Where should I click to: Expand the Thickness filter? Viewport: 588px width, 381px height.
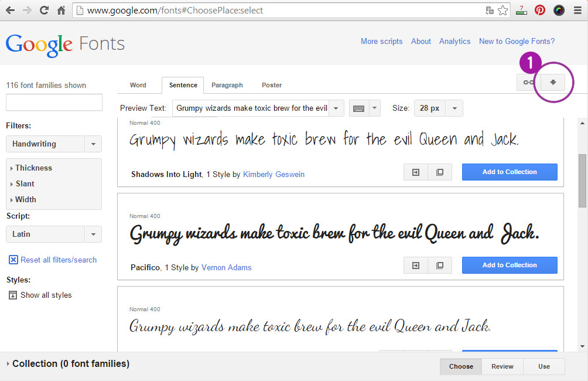33,168
